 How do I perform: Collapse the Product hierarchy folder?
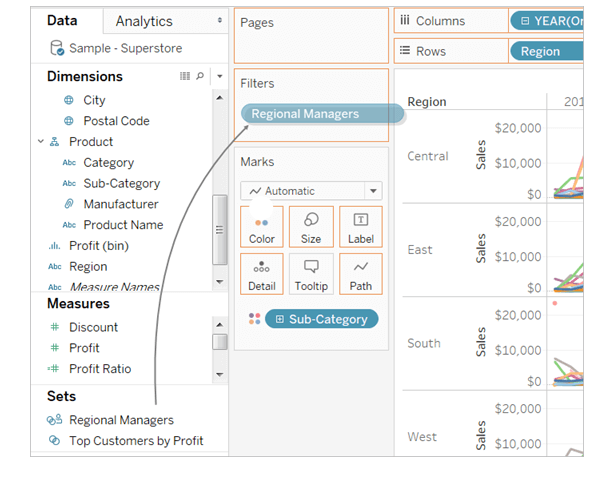41,142
